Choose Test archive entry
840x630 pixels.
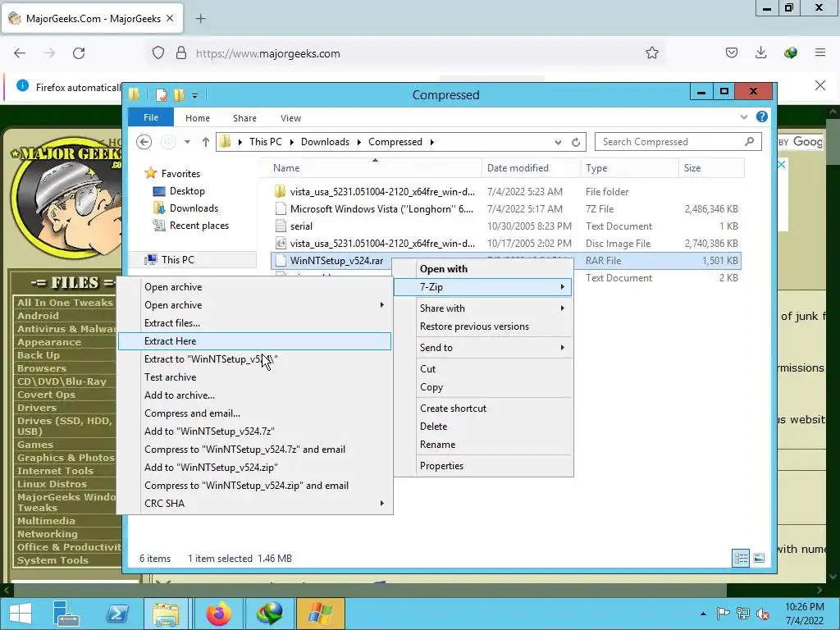click(254, 377)
